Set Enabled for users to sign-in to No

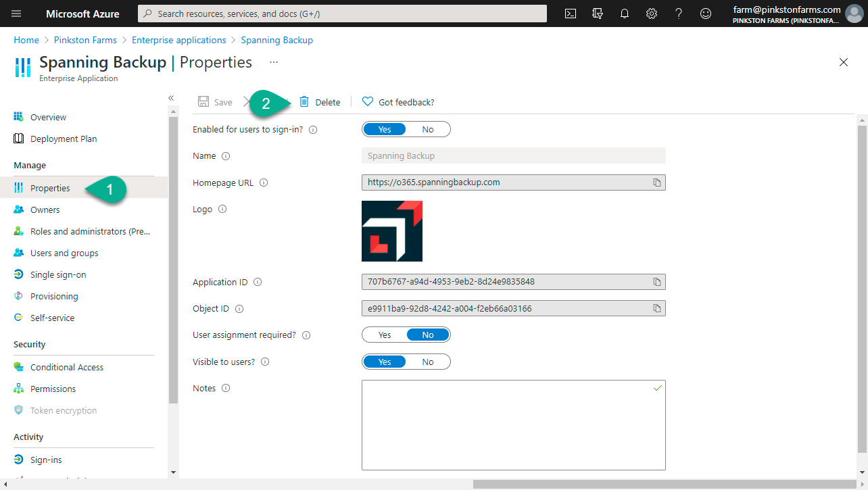[428, 129]
